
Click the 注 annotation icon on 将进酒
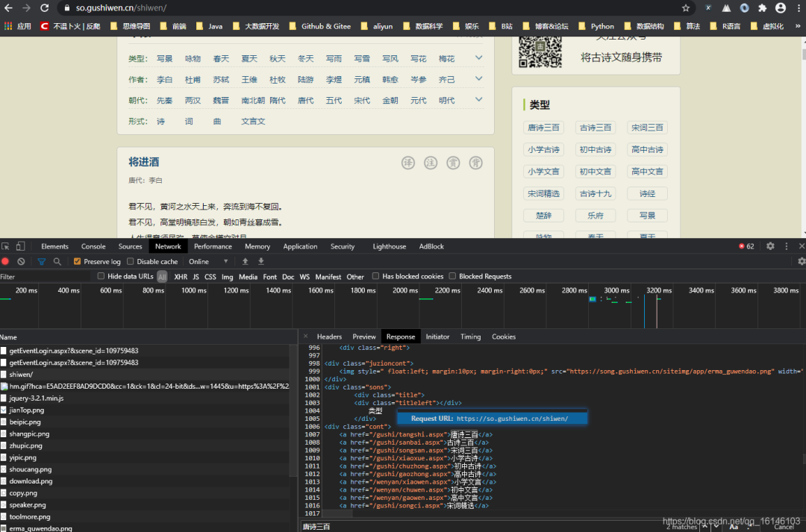pos(431,163)
